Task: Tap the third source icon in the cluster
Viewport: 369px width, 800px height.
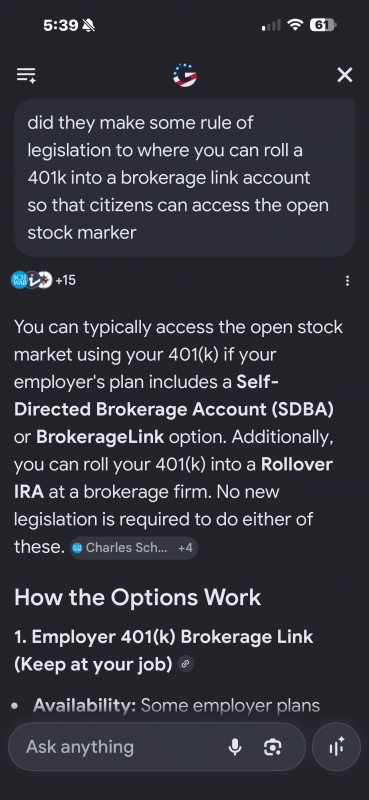Action: click(x=45, y=280)
